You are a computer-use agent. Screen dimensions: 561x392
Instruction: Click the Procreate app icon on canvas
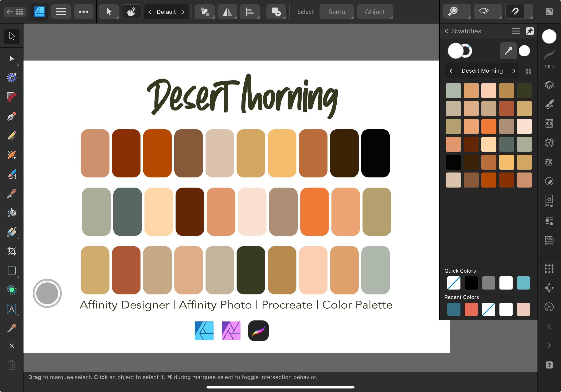pyautogui.click(x=258, y=331)
